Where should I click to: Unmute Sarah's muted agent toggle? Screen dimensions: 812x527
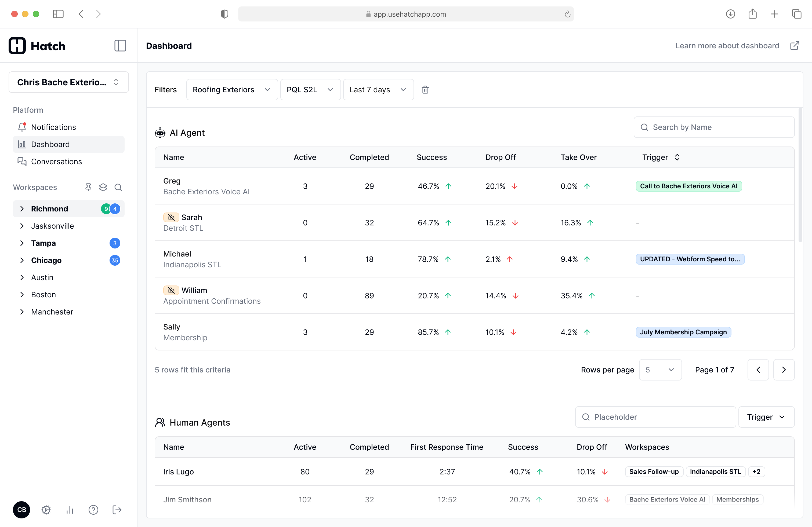click(171, 217)
